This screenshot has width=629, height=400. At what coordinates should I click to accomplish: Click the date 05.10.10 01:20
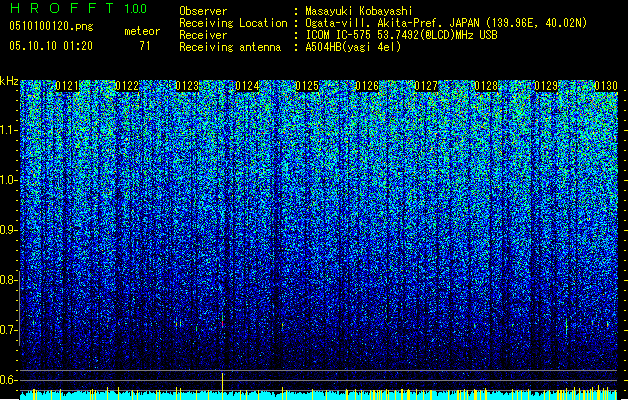[51, 46]
